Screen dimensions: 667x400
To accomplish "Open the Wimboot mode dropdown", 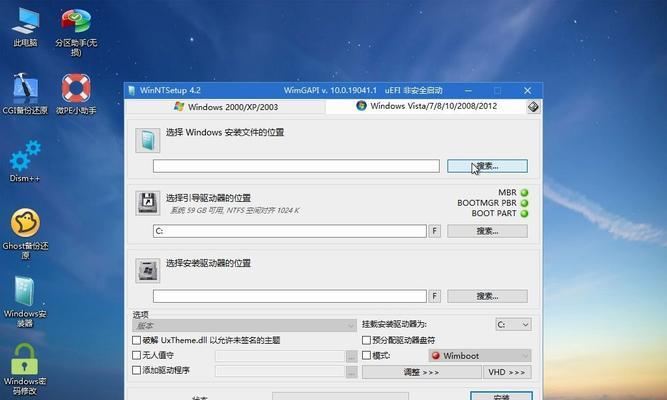I will point(480,356).
